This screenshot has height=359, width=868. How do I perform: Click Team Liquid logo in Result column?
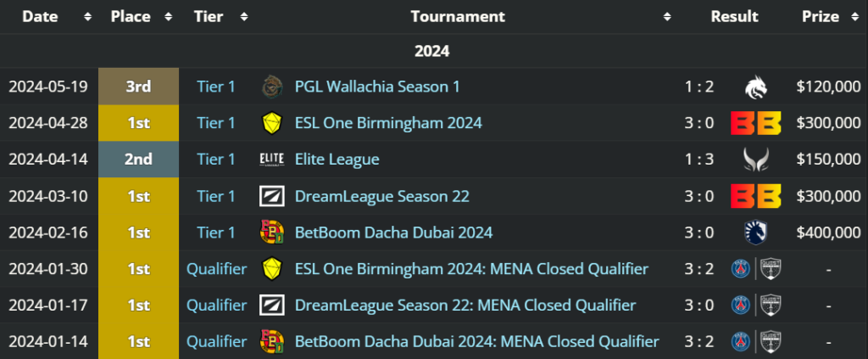[755, 233]
